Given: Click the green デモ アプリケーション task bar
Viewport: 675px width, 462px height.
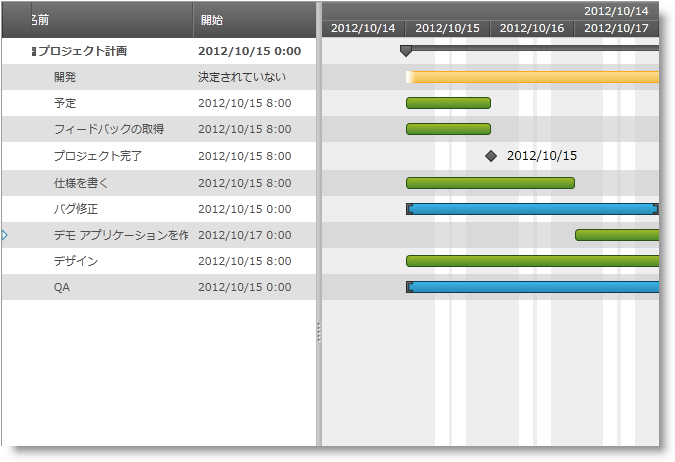Looking at the screenshot, I should tap(617, 235).
